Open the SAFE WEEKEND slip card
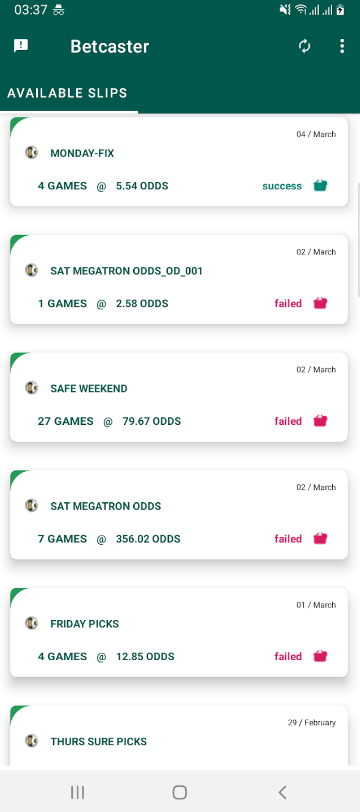The height and width of the screenshot is (812, 360). coord(179,397)
